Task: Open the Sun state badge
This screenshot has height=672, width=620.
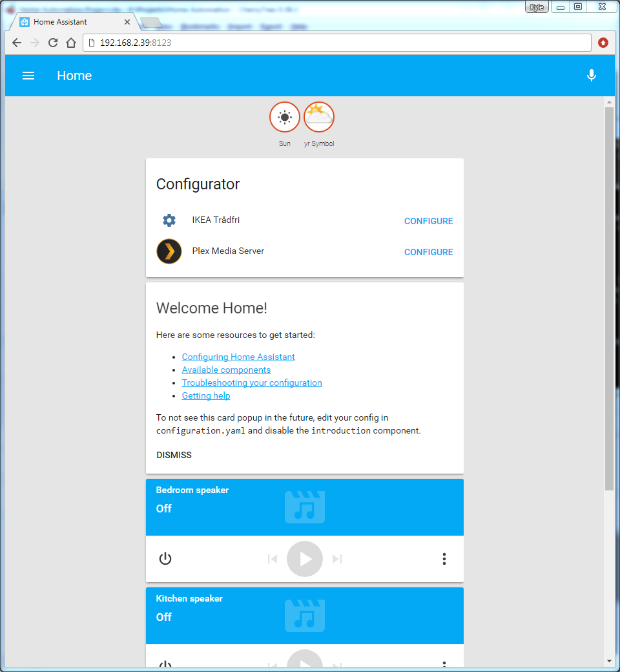Action: [x=285, y=118]
